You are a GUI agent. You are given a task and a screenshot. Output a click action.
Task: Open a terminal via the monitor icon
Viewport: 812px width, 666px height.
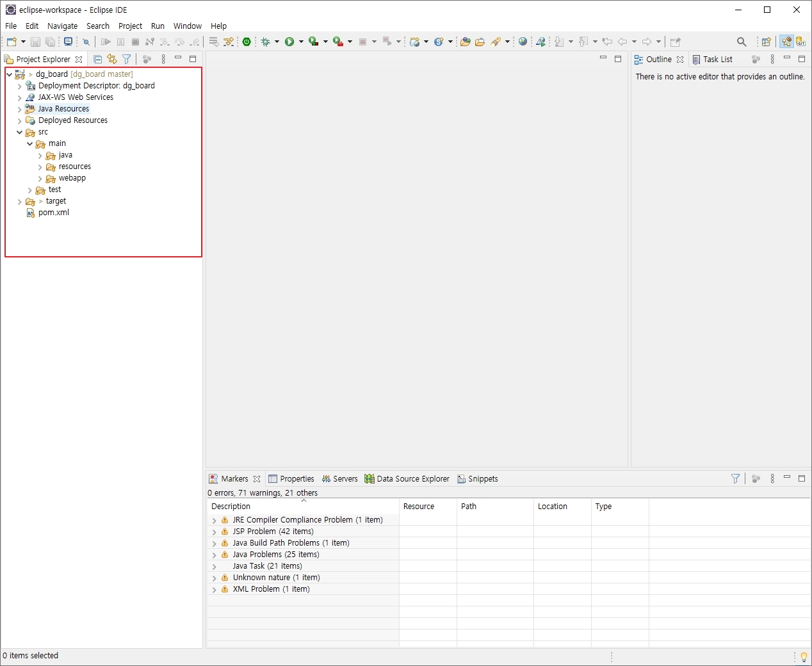tap(68, 42)
